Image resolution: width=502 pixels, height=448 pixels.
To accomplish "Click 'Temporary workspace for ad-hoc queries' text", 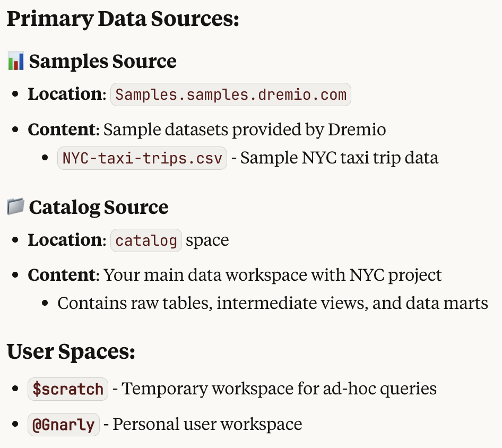I will click(279, 389).
